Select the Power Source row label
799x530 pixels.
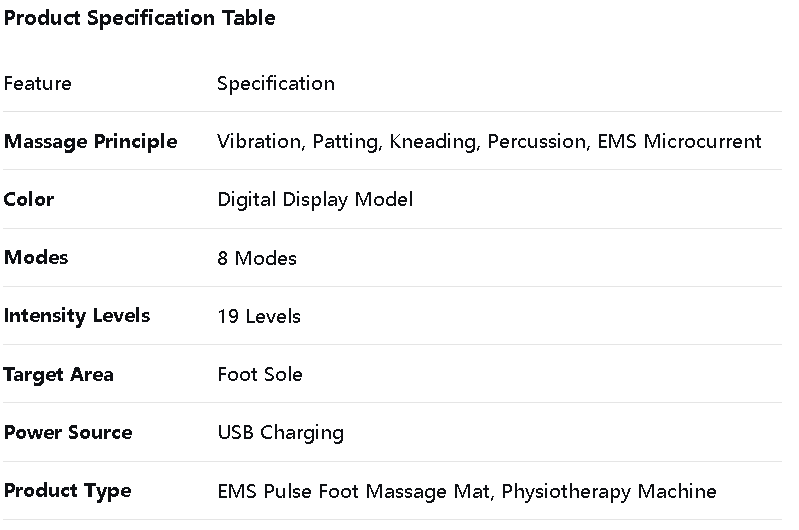pyautogui.click(x=68, y=432)
